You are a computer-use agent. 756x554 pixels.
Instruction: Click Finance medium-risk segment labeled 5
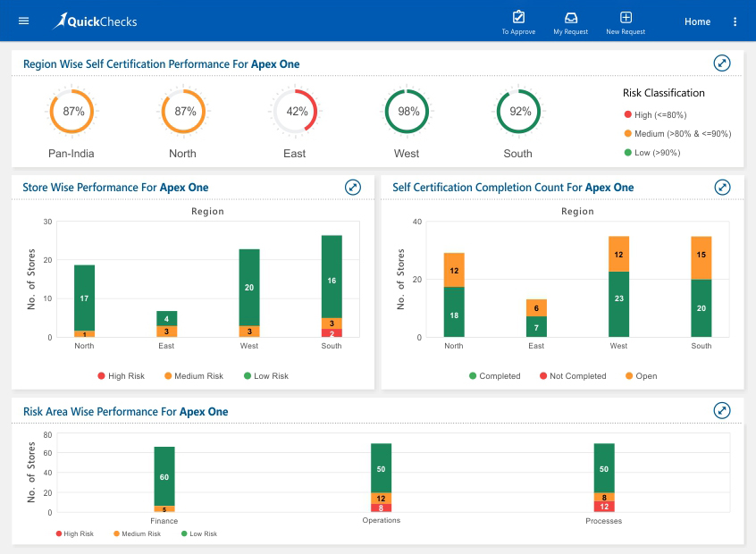(x=164, y=509)
